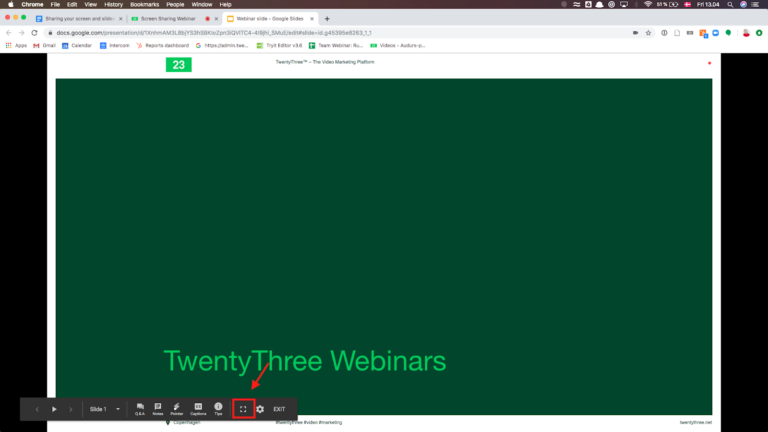The image size is (768, 432).
Task: Open Spotlight search in menu bar
Action: [x=730, y=4]
